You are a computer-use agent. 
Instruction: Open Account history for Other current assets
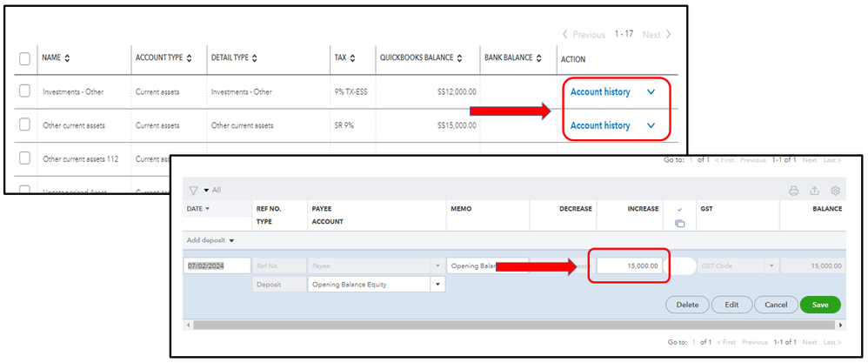[600, 126]
